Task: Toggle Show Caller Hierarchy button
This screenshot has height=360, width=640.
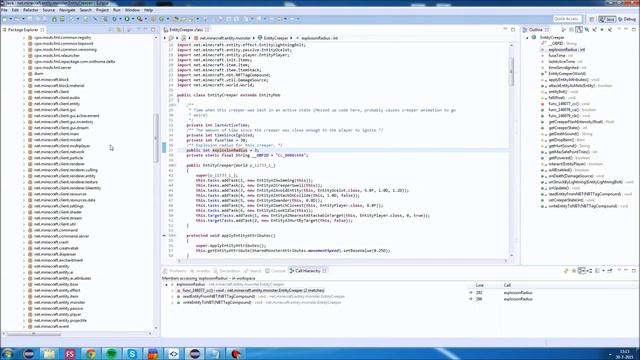Action: click(x=582, y=271)
